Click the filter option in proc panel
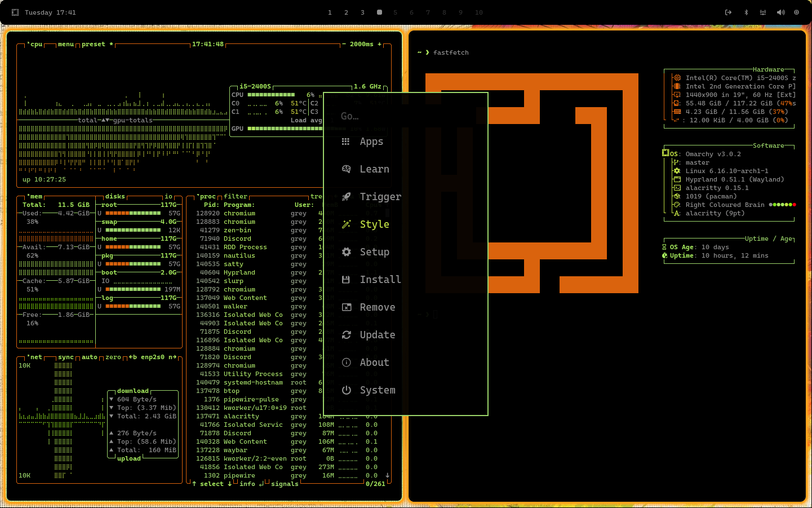Screen dimensions: 812x508 point(236,197)
